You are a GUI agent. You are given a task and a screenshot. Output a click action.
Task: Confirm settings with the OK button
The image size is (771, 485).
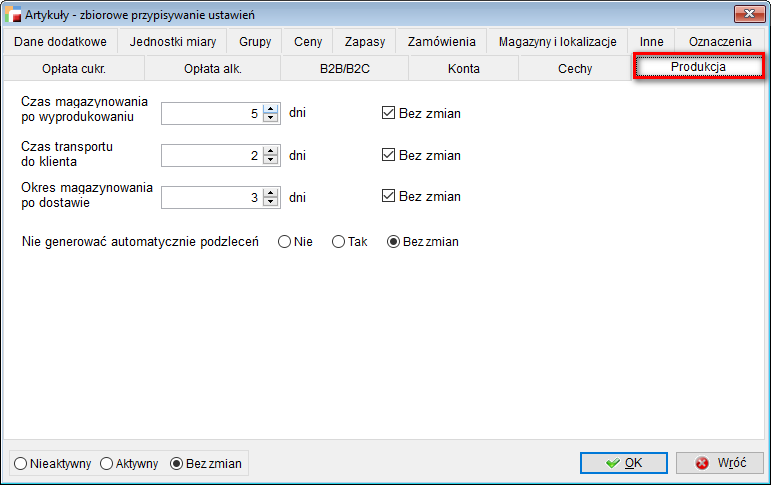[623, 463]
